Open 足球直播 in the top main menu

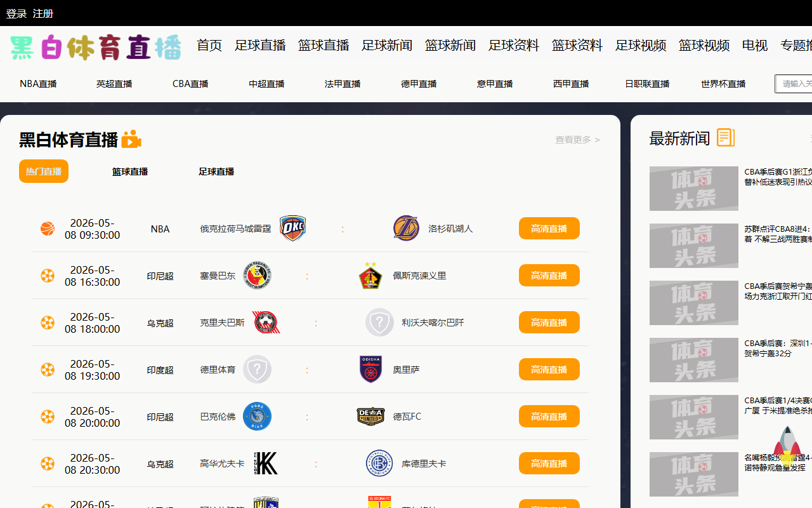tap(260, 45)
